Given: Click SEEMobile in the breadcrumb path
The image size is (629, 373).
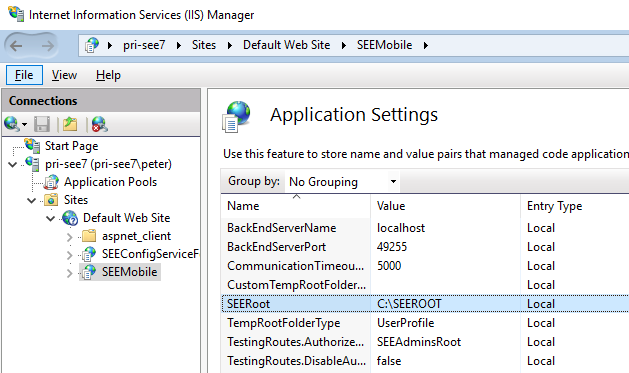Looking at the screenshot, I should click(x=384, y=45).
